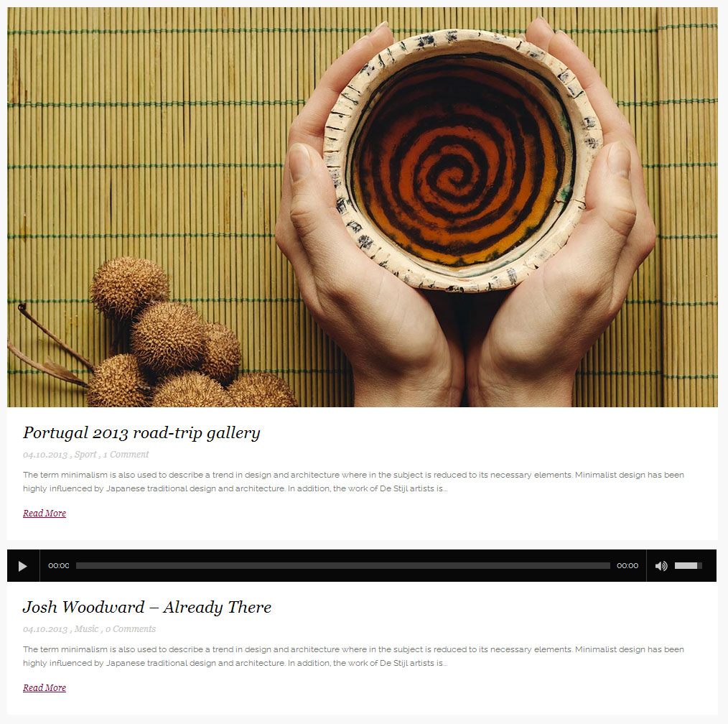Image resolution: width=728 pixels, height=724 pixels.
Task: Open the Josh Woodward – Already There post
Action: pos(147,607)
